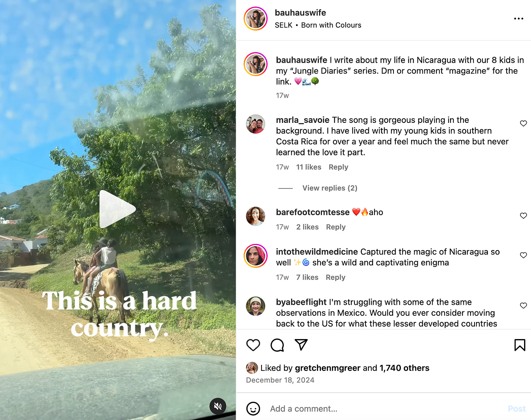Open the three-dot more options menu
Image resolution: width=531 pixels, height=420 pixels.
519,19
